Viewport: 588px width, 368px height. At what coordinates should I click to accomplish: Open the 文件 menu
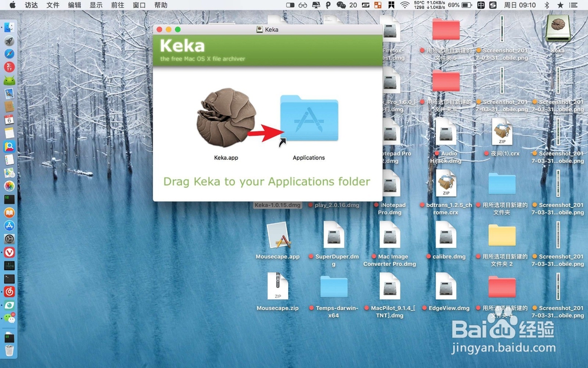click(53, 5)
